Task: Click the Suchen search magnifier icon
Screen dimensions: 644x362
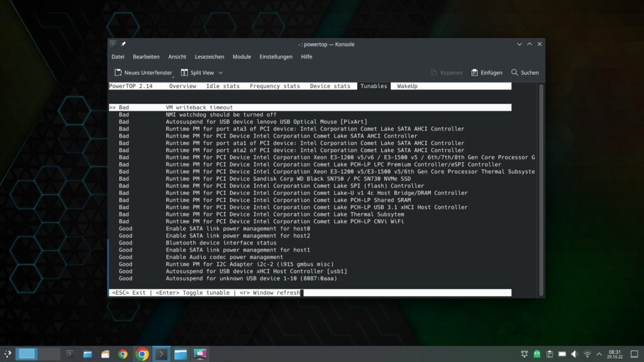Action: (514, 73)
